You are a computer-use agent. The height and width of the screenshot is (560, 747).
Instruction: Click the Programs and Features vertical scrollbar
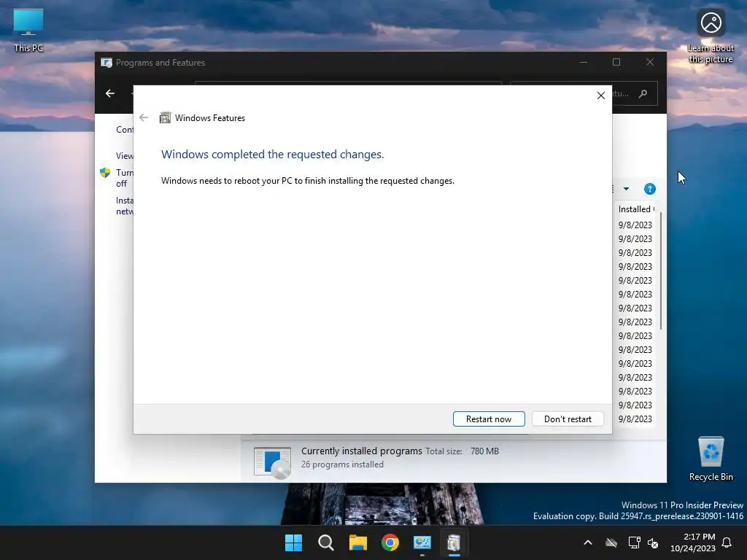click(x=661, y=271)
